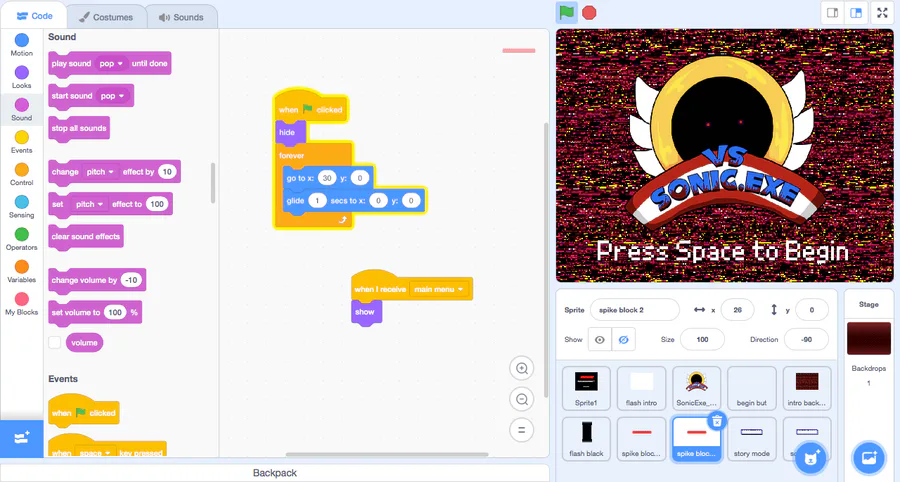
Task: Edit the sprite Direction field
Action: 806,340
